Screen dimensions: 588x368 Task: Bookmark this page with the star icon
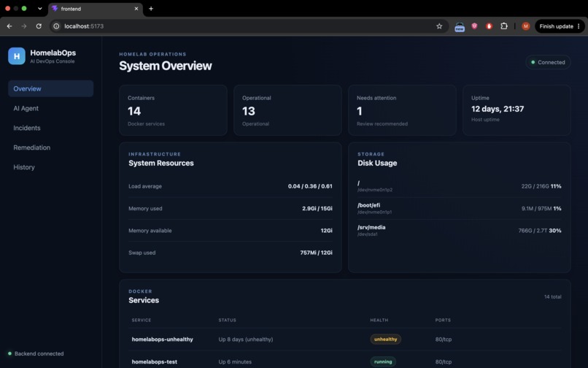[x=439, y=26]
